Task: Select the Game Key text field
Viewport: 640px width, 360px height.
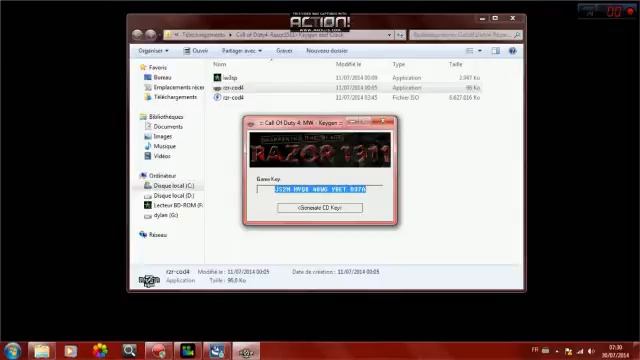Action: [x=320, y=189]
